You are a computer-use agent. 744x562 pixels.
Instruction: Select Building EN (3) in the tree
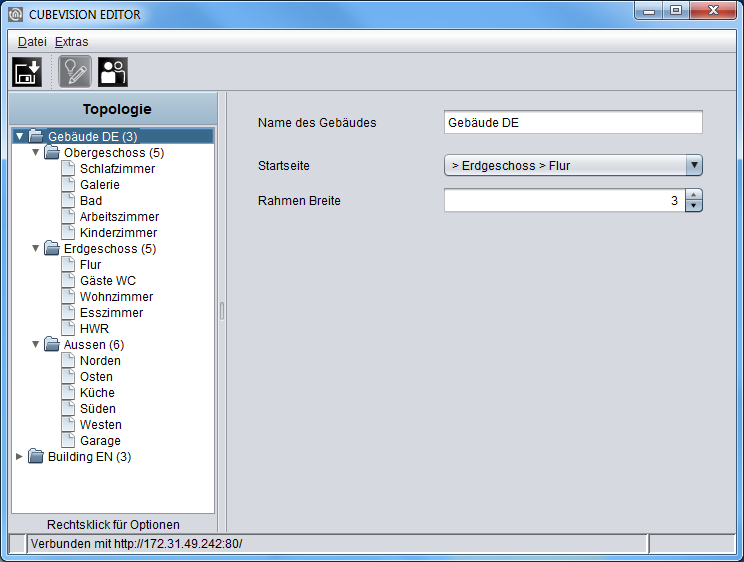(90, 456)
